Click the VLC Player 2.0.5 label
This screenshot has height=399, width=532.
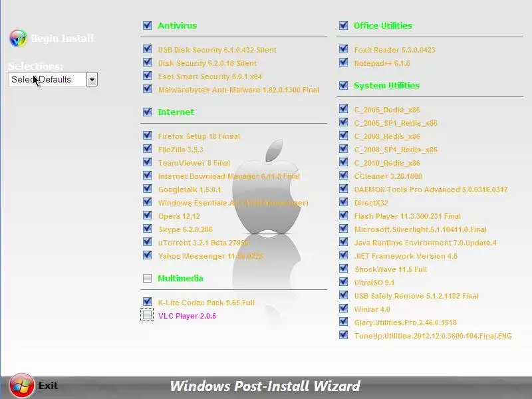[x=187, y=316]
